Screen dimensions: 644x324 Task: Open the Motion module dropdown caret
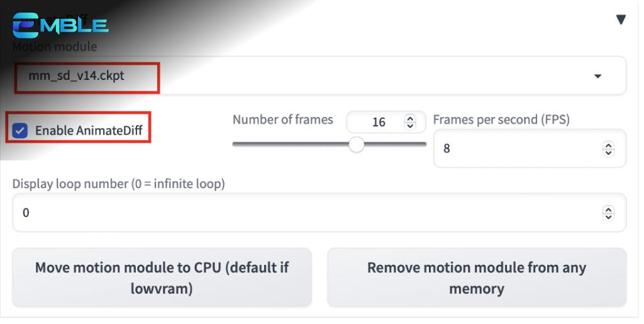pos(597,76)
